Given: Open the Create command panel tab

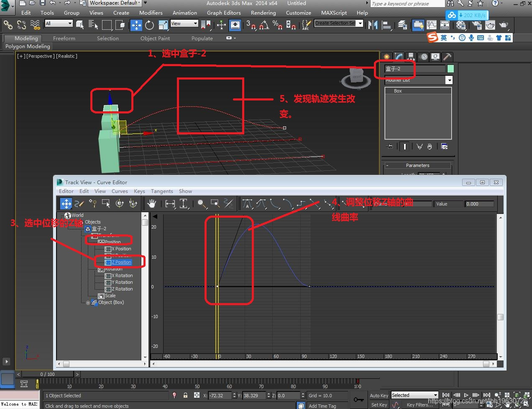Looking at the screenshot, I should click(x=387, y=57).
